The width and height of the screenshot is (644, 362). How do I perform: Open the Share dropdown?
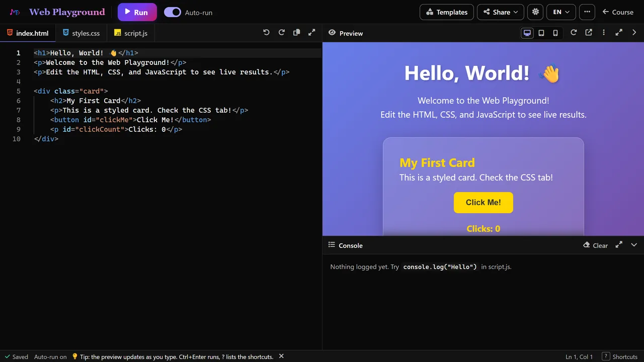[501, 12]
